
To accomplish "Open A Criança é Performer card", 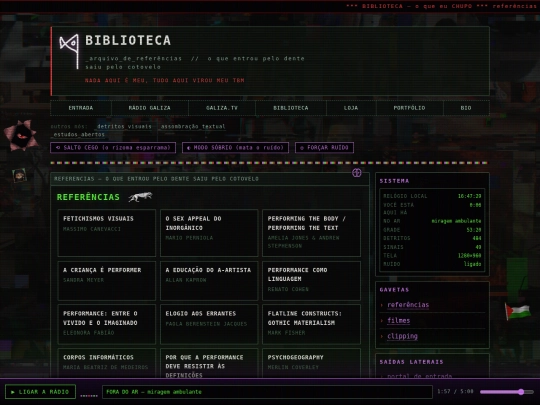I will tap(107, 280).
